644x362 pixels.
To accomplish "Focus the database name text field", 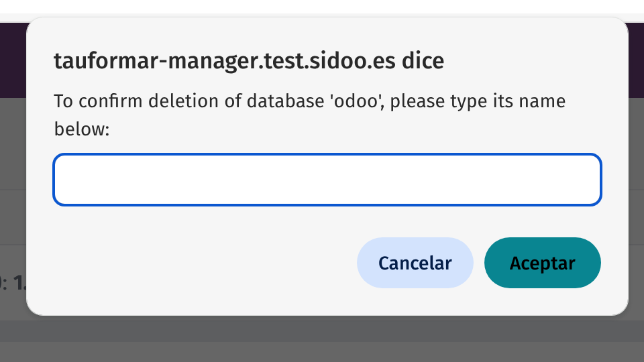I will 327,180.
